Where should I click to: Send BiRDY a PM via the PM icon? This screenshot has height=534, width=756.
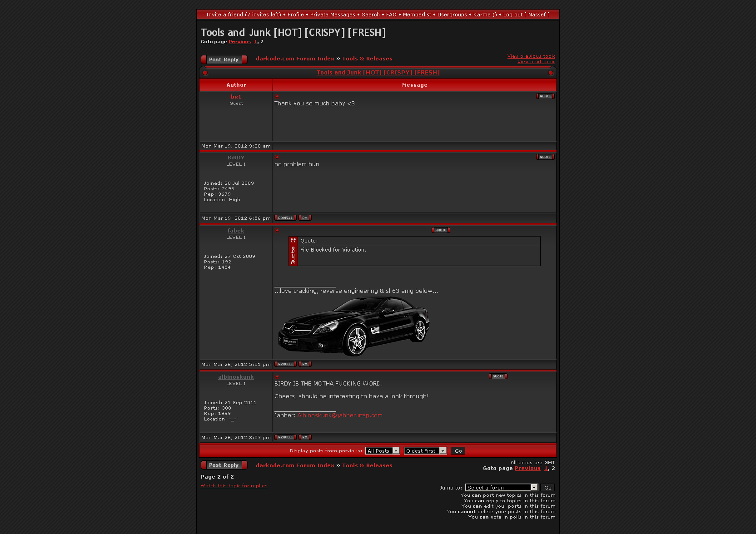tap(305, 218)
